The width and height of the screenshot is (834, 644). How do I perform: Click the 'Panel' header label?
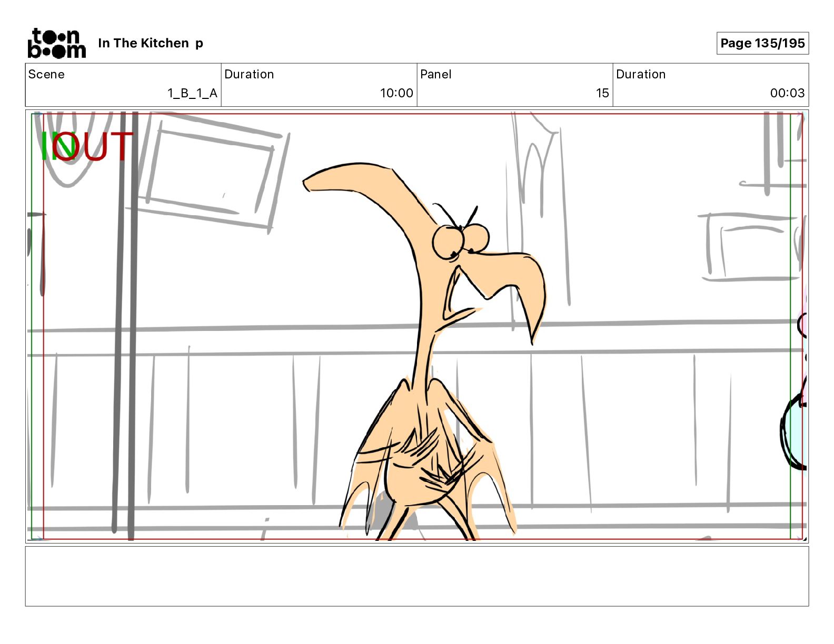tap(436, 74)
